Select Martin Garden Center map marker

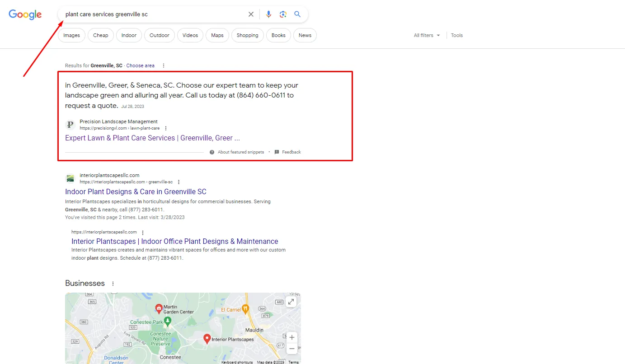[159, 308]
